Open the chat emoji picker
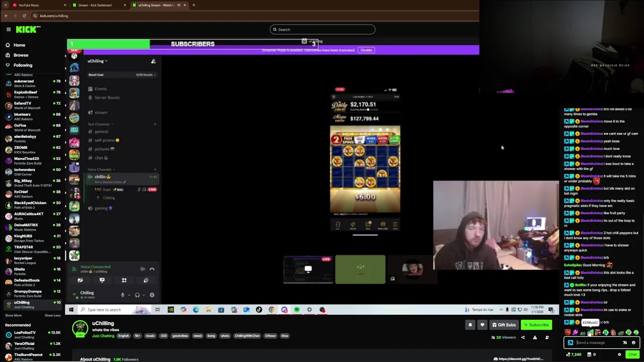Image resolution: width=644 pixels, height=362 pixels. click(x=633, y=343)
